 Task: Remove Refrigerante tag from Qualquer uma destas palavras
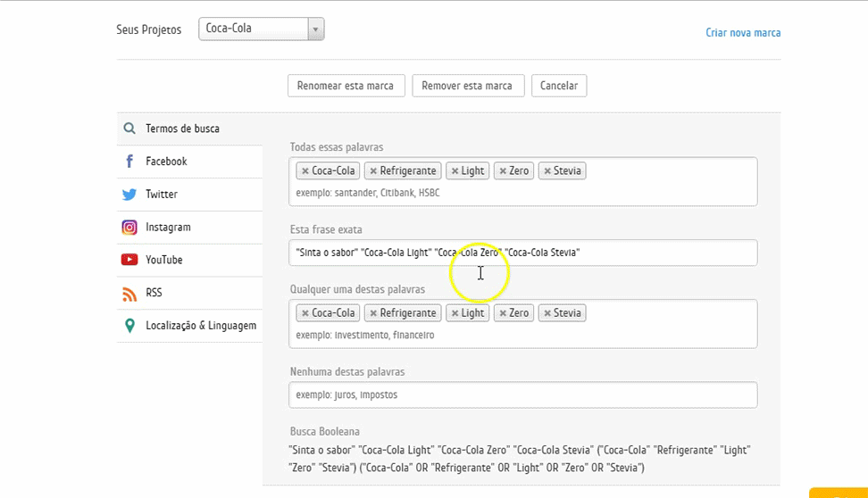[373, 313]
